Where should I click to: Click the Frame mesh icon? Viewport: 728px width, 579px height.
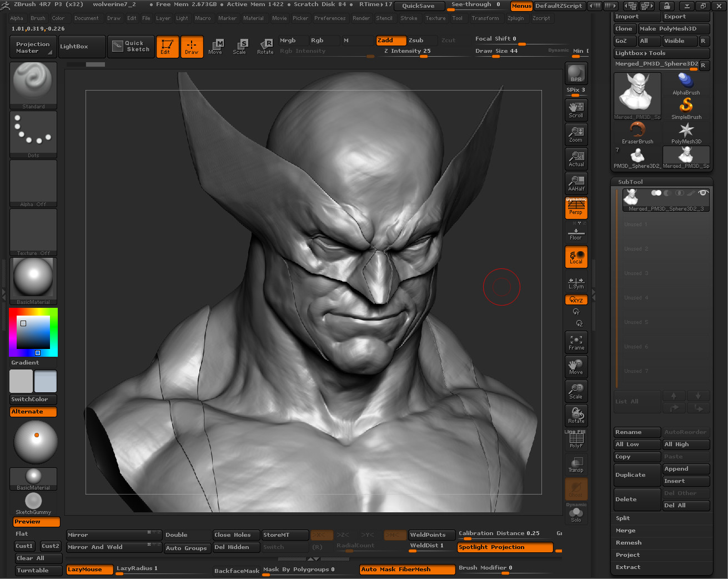pyautogui.click(x=576, y=342)
